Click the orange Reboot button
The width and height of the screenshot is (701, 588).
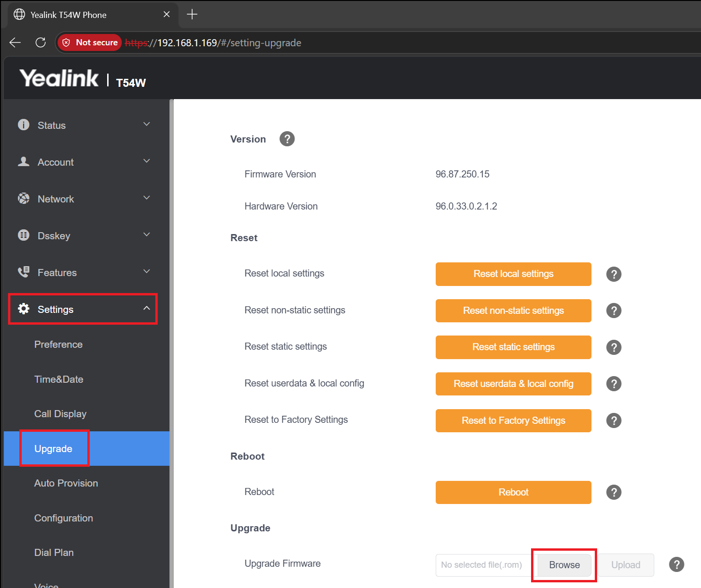(514, 492)
